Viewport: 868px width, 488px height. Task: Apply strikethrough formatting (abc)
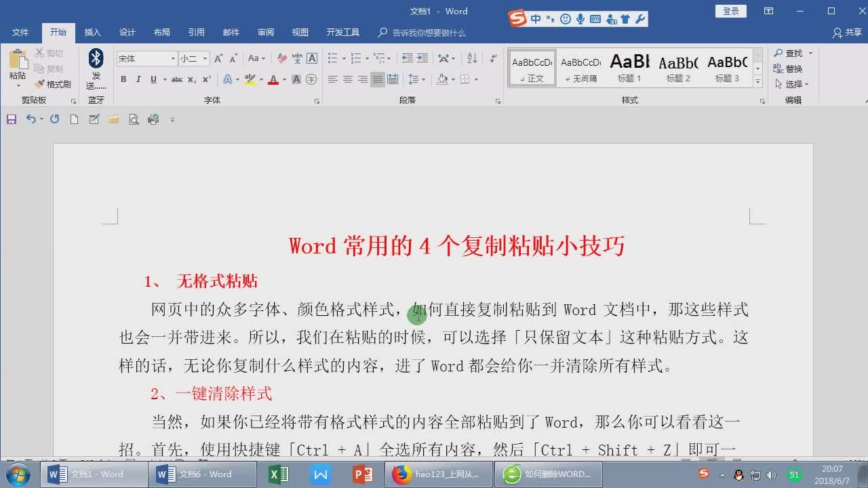click(177, 79)
